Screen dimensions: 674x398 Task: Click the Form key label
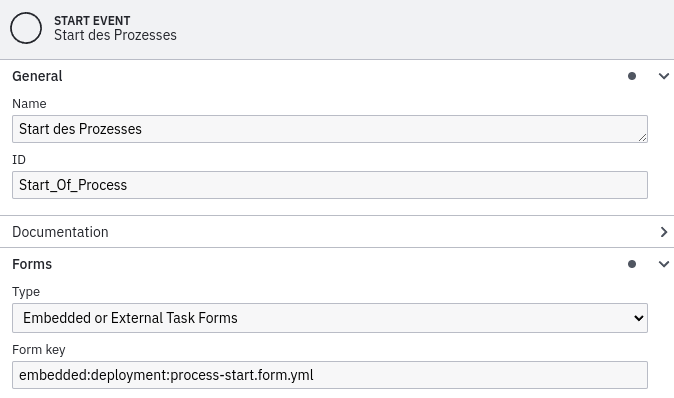(39, 350)
